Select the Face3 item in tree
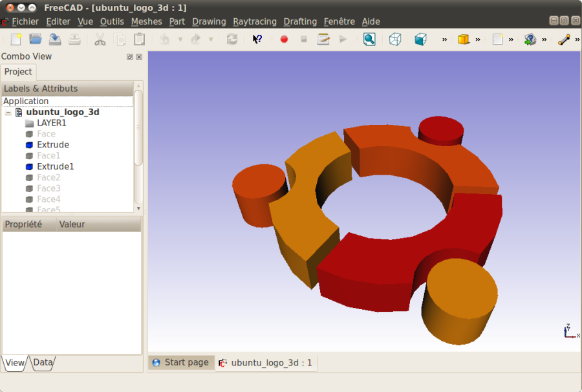 coord(48,189)
